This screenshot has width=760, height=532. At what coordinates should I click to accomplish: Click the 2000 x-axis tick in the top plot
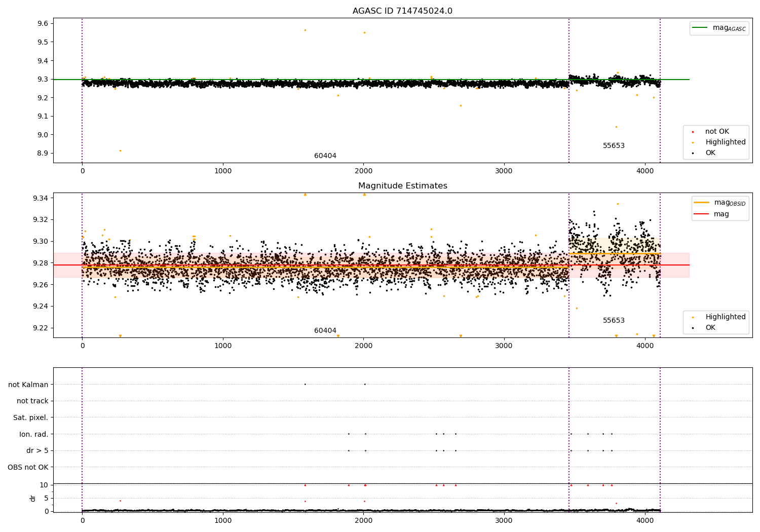tap(363, 171)
